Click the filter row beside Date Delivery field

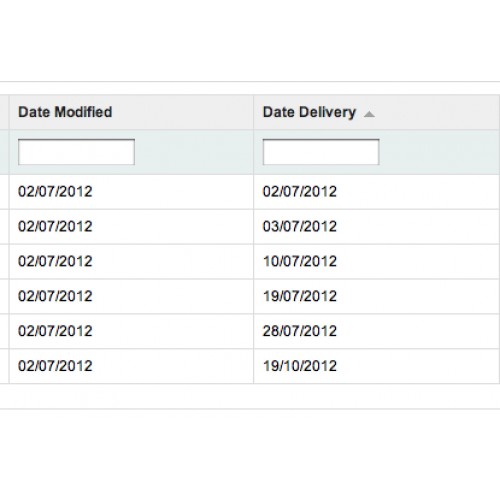point(439,152)
